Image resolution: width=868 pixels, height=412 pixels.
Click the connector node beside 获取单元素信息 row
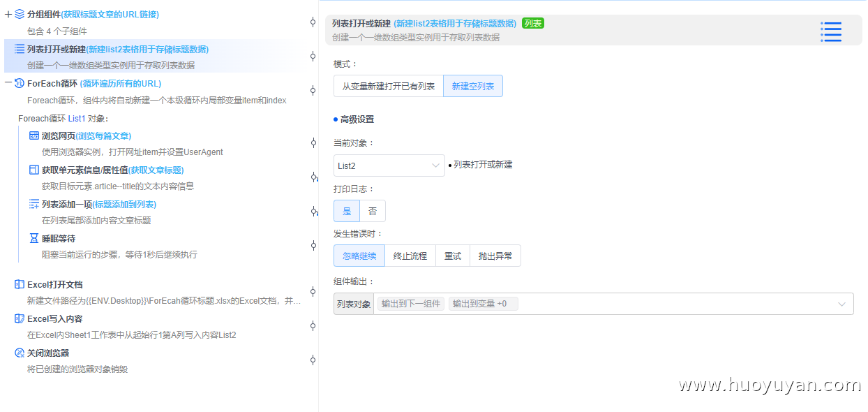[313, 177]
